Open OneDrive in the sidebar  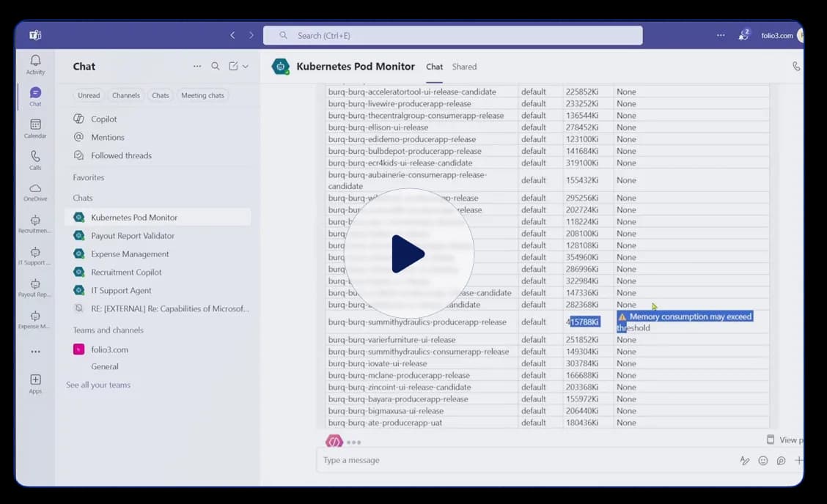[x=35, y=193]
